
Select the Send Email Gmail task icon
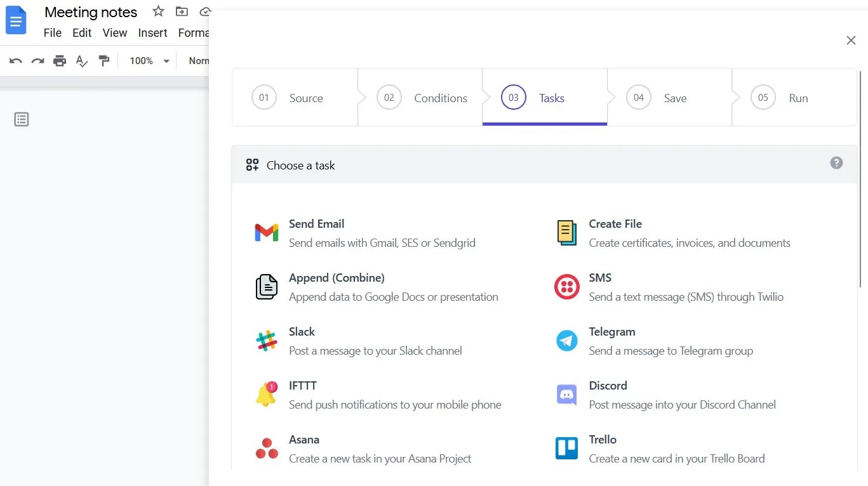[266, 232]
